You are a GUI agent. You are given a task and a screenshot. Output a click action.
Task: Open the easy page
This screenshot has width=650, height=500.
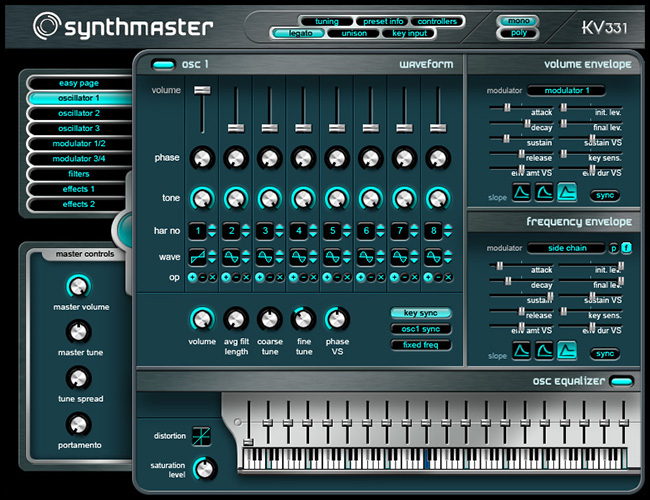(79, 83)
